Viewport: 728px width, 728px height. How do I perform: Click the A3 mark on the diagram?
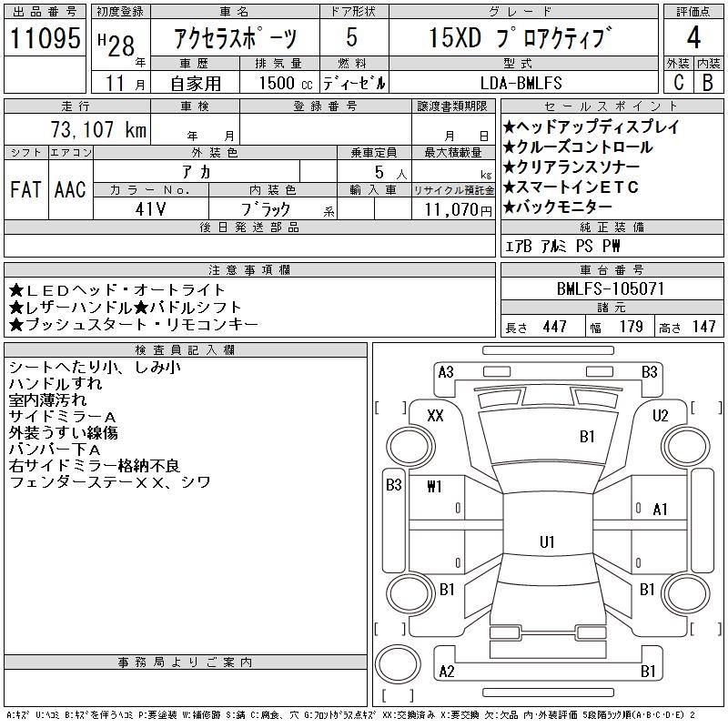click(446, 372)
